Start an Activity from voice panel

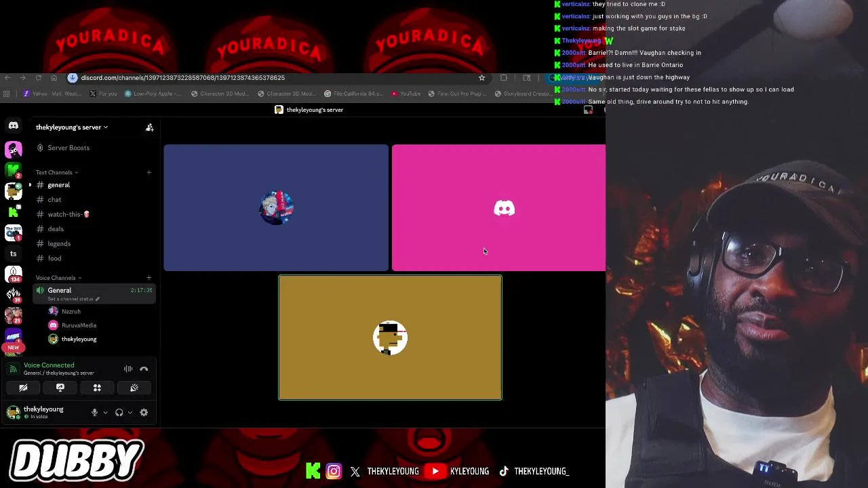97,388
